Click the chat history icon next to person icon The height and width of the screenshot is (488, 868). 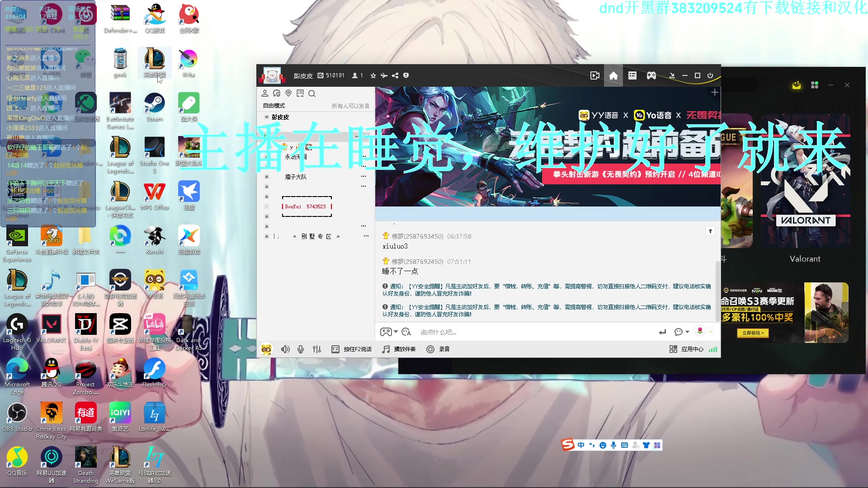click(x=277, y=93)
